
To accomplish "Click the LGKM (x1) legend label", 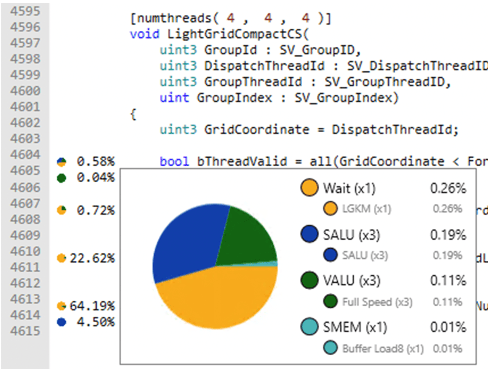I will (x=366, y=209).
